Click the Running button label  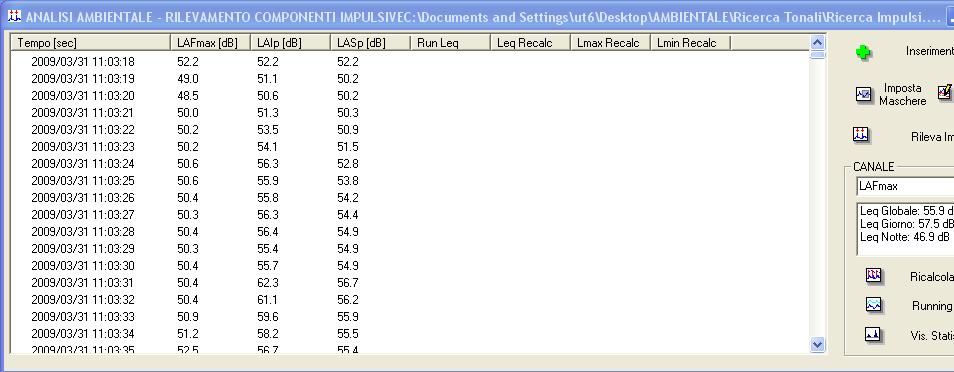[x=933, y=306]
